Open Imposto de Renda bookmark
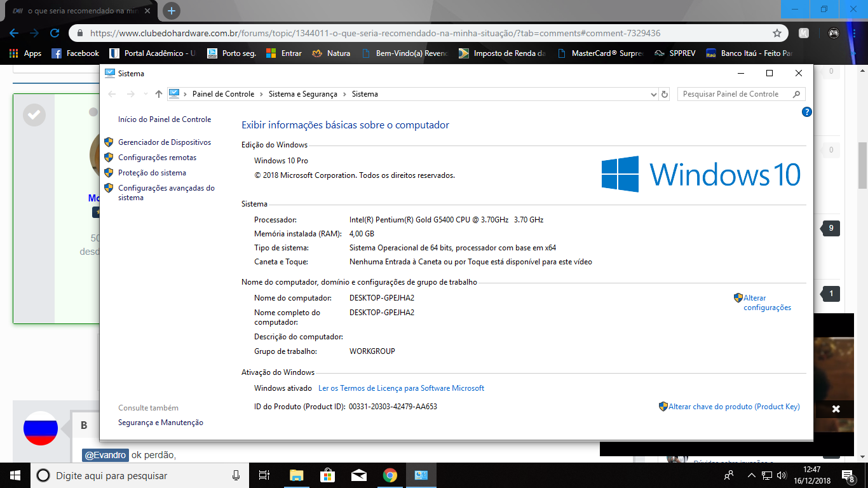The image size is (868, 488). click(503, 53)
